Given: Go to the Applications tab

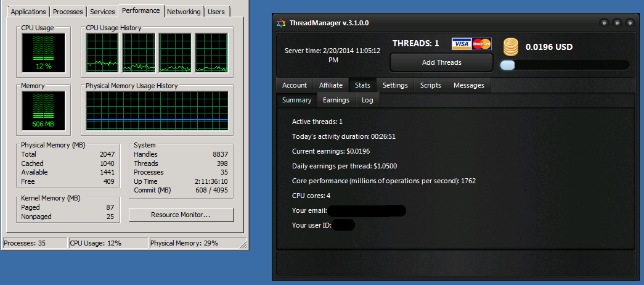Looking at the screenshot, I should pyautogui.click(x=28, y=12).
